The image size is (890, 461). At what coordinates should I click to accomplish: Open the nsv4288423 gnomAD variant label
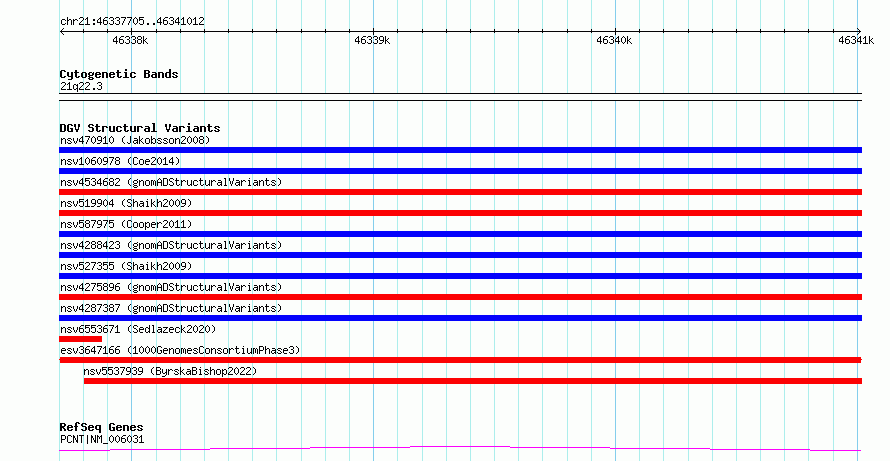171,245
